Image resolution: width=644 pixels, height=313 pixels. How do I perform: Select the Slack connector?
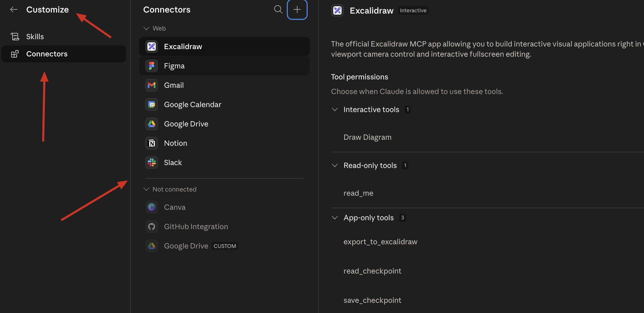tap(224, 162)
